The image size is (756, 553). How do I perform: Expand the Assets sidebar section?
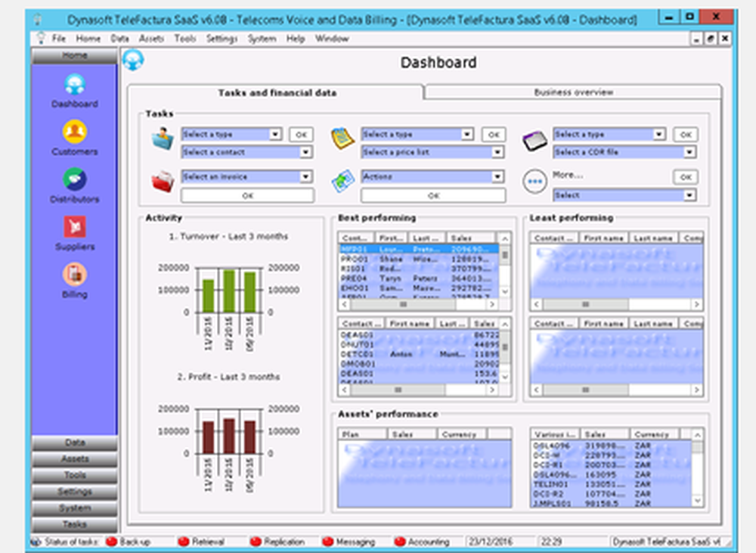click(x=75, y=459)
